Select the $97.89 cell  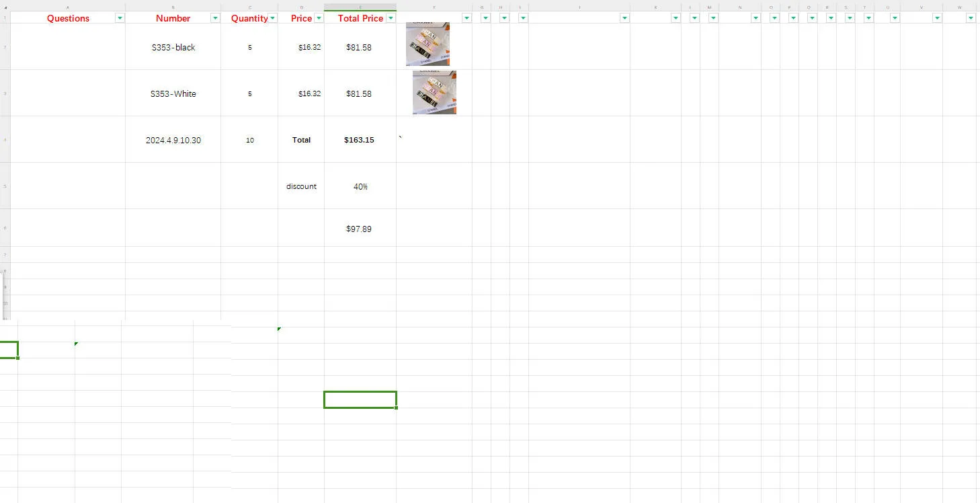(x=360, y=228)
